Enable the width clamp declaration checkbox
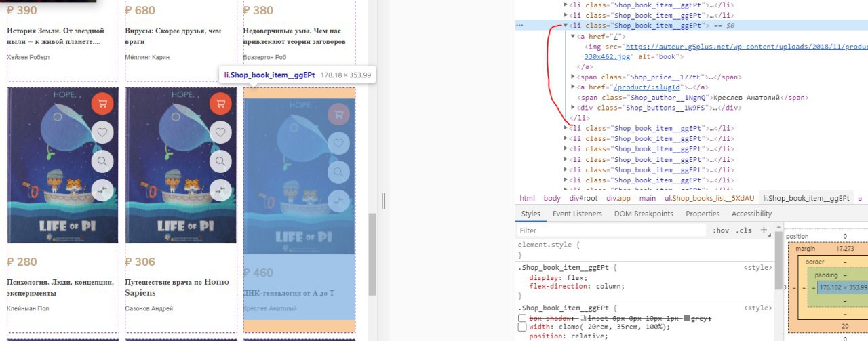 (x=522, y=327)
